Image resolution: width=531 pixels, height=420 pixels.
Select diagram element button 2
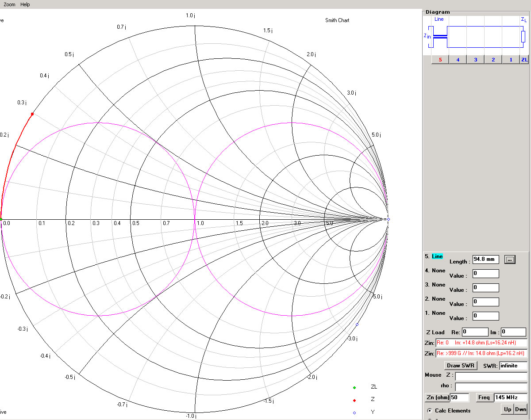pos(493,60)
